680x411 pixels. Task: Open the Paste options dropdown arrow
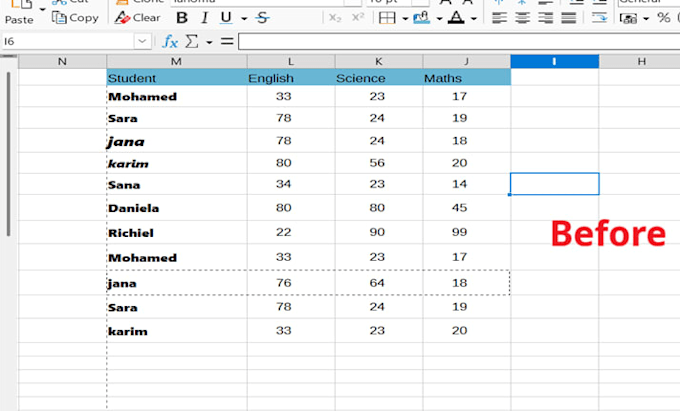[42, 9]
